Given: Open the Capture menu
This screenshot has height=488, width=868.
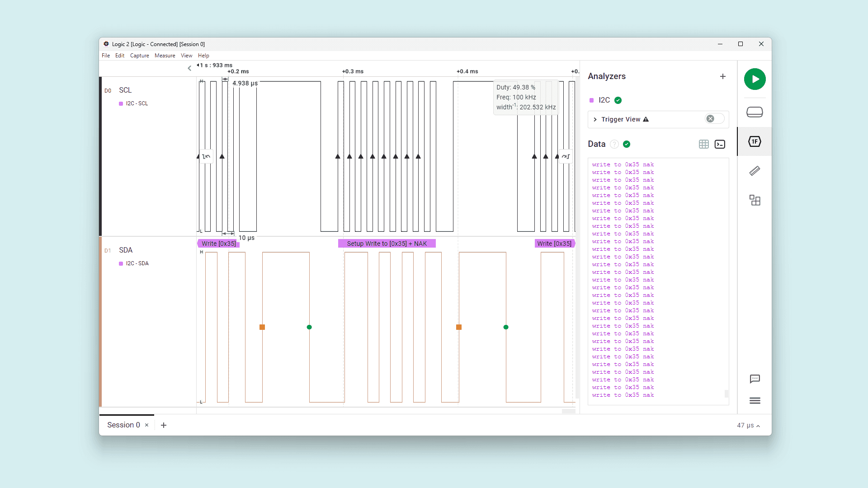Looking at the screenshot, I should click(139, 56).
